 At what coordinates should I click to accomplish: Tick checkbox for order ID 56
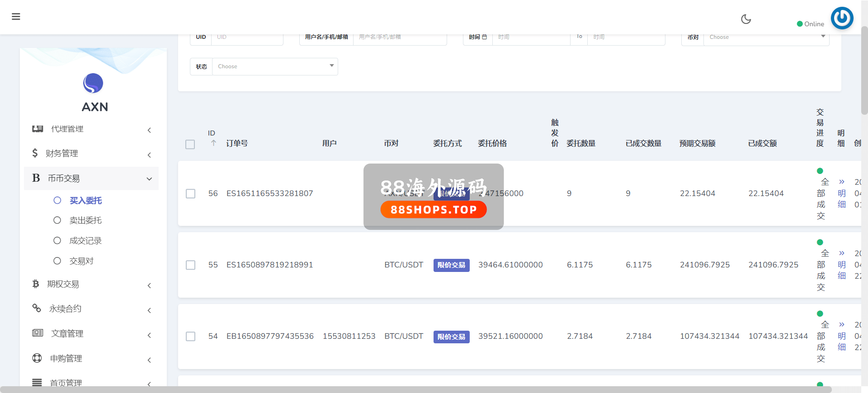pyautogui.click(x=190, y=193)
